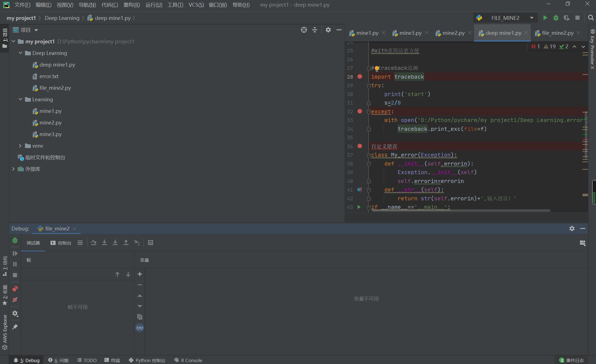
Task: Click the editor horizontal scrollbar
Action: pyautogui.click(x=460, y=211)
